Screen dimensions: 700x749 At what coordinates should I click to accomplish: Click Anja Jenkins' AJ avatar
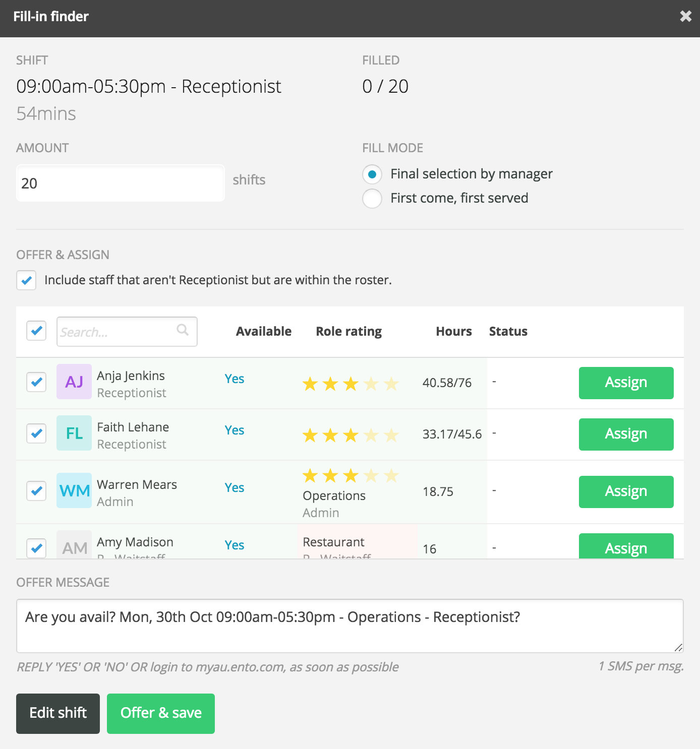point(74,382)
